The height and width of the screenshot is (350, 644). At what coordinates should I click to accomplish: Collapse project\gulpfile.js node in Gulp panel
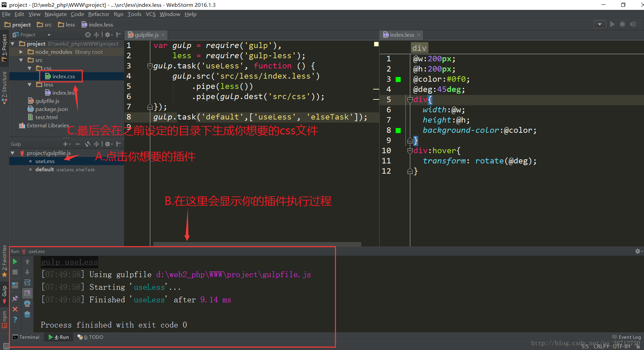click(13, 153)
